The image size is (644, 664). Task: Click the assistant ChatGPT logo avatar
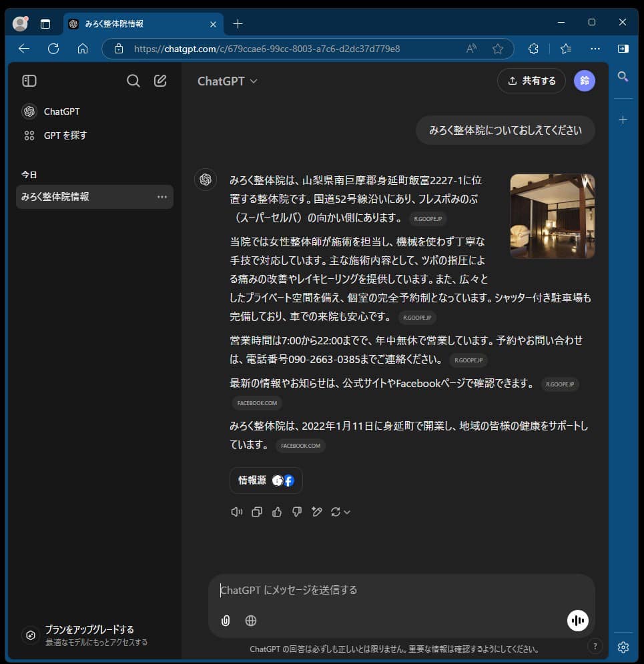pos(206,180)
